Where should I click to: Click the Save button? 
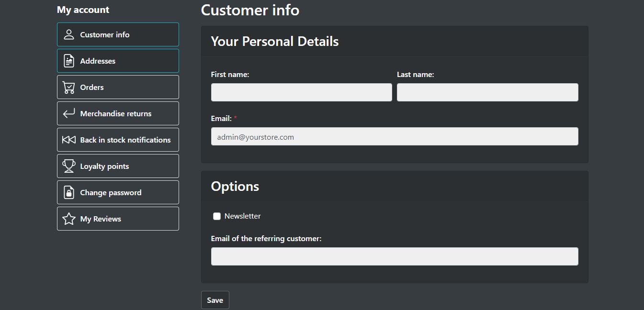coord(215,300)
